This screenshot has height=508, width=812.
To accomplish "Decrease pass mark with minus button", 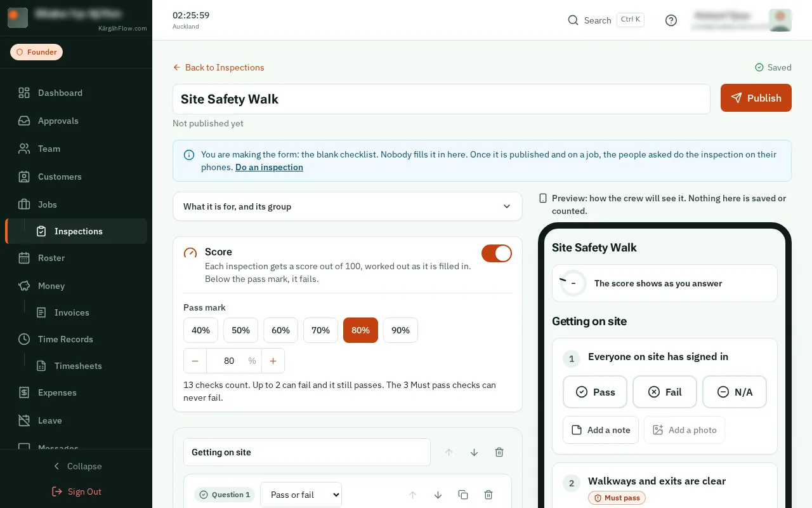I will [x=195, y=361].
